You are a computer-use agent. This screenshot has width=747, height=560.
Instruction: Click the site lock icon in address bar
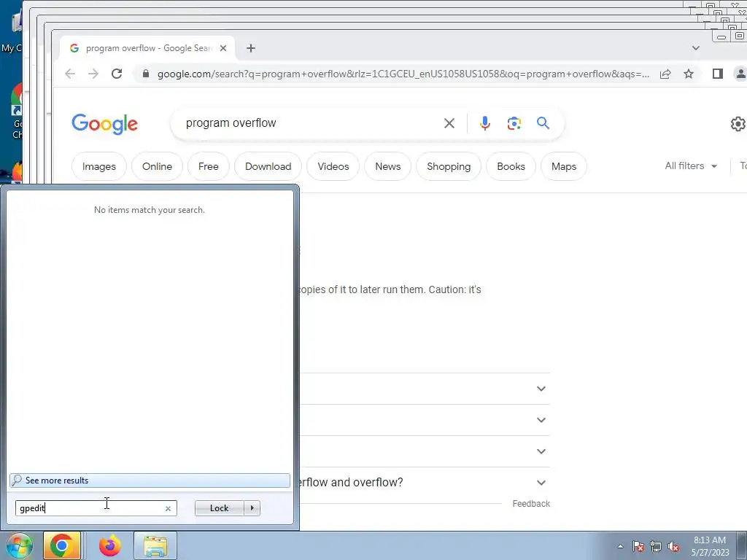click(x=146, y=74)
